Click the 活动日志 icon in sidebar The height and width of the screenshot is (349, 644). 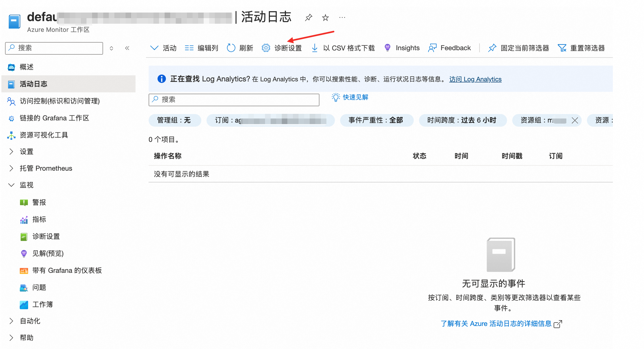[11, 84]
